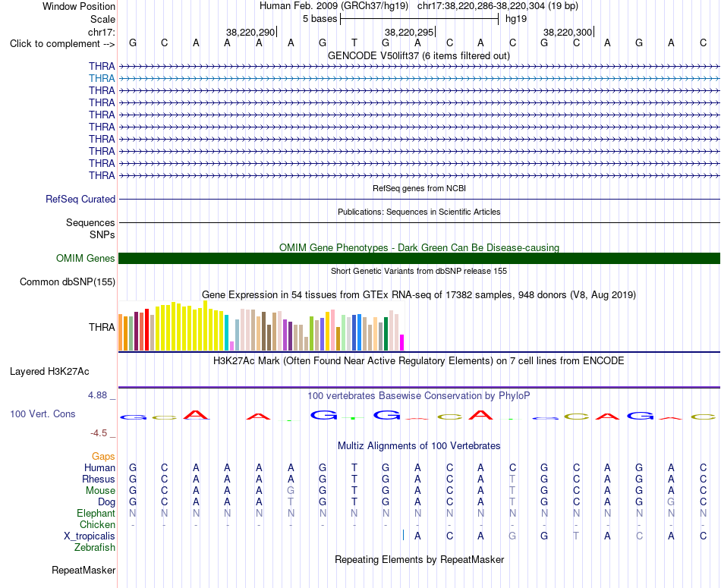Click 'Short Genetic Variants from dbSNP release 155'
Screen dimensions: 721x588
click(x=419, y=272)
